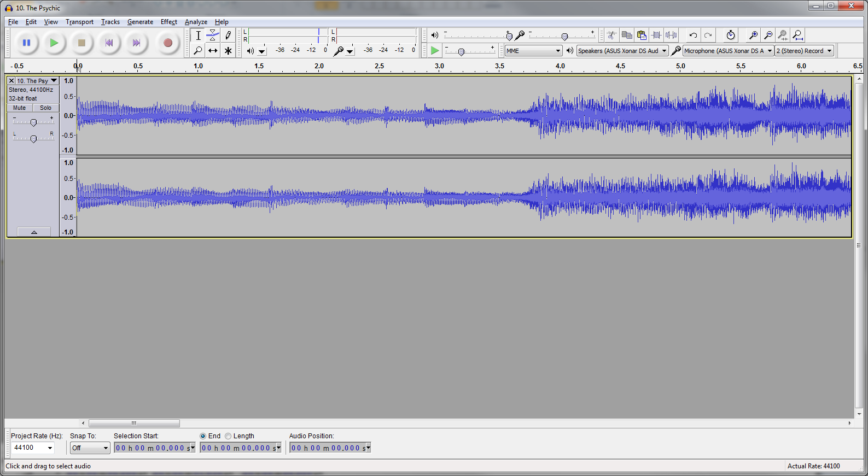The height and width of the screenshot is (476, 868).
Task: Open the Sync-Lock tracks clock icon
Action: tap(731, 35)
